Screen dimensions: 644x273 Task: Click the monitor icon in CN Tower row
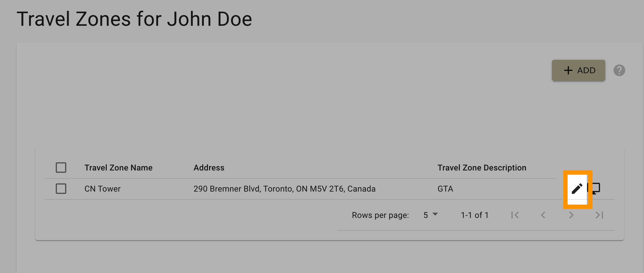pos(594,189)
